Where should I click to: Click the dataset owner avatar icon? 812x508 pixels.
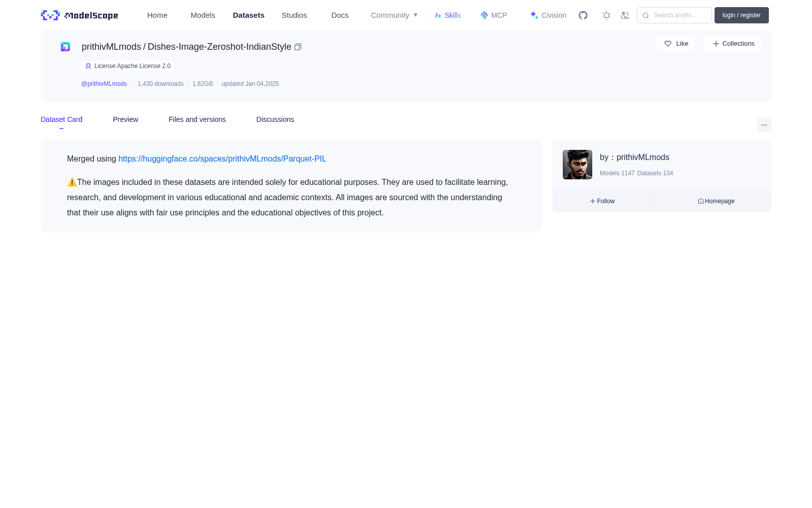pos(65,47)
